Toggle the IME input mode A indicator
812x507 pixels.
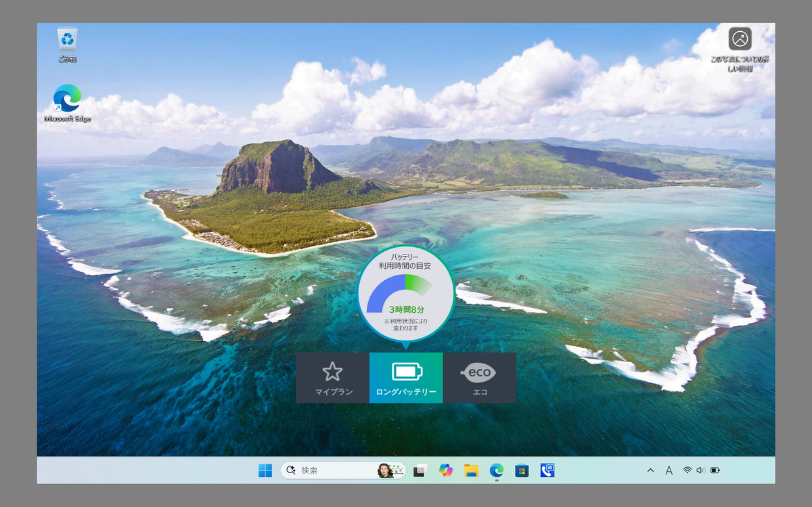[x=669, y=470]
